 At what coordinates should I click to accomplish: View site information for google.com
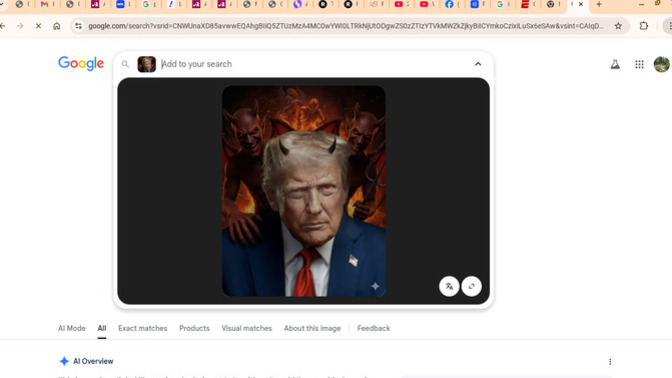(78, 26)
